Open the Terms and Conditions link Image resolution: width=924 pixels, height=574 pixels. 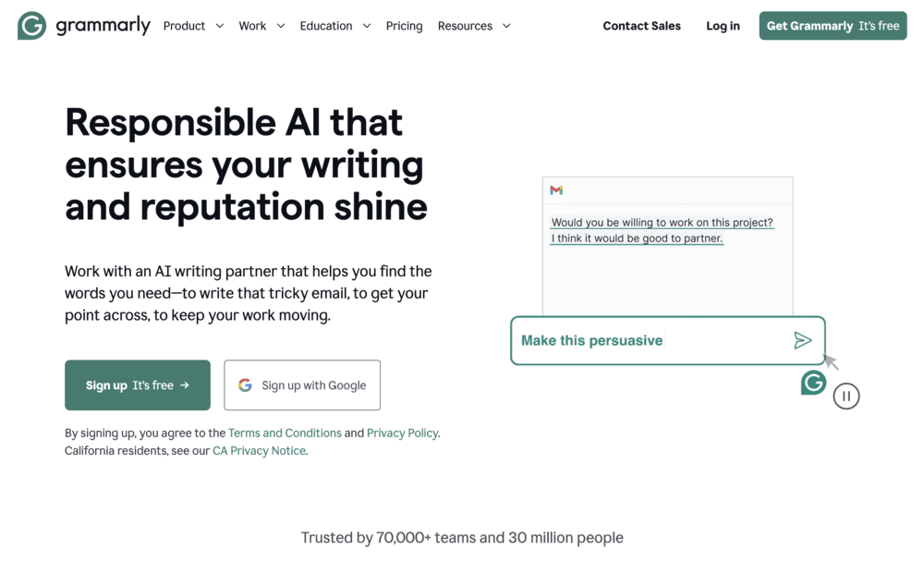(x=285, y=433)
